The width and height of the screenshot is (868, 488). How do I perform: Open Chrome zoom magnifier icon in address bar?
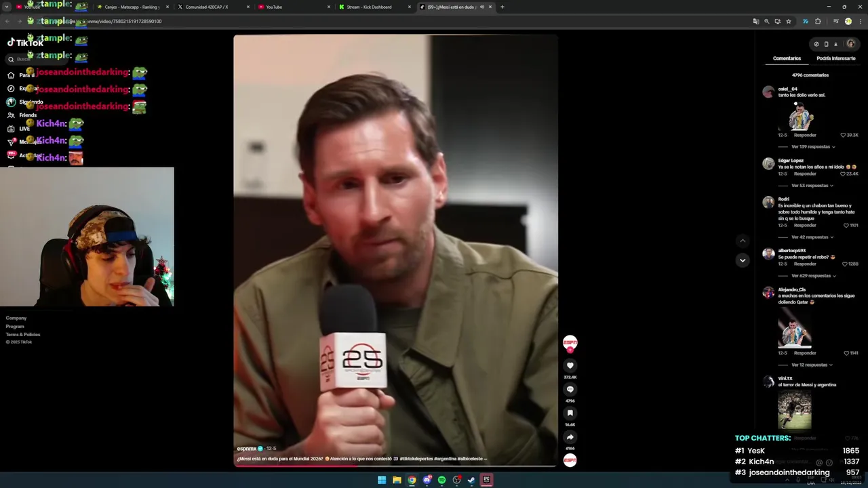click(x=767, y=21)
